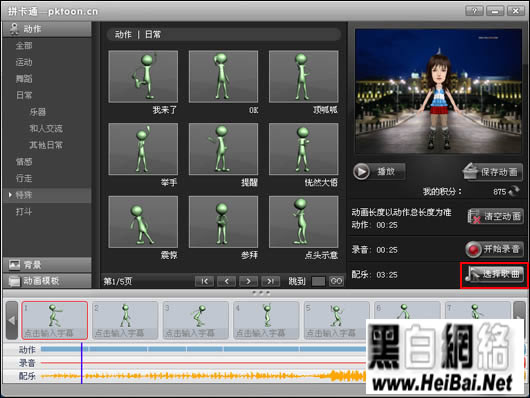The image size is (530, 398).
Task: Click the panel splitter dots handle
Action: tap(261, 293)
